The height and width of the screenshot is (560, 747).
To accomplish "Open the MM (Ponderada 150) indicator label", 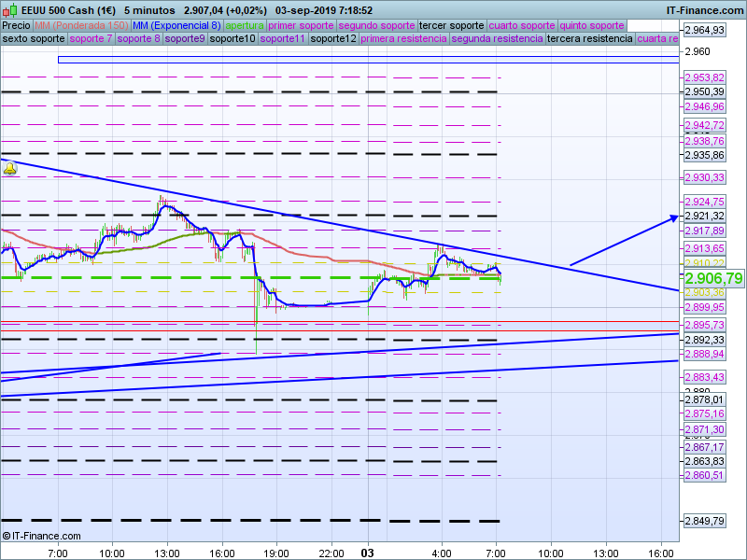I will (81, 25).
